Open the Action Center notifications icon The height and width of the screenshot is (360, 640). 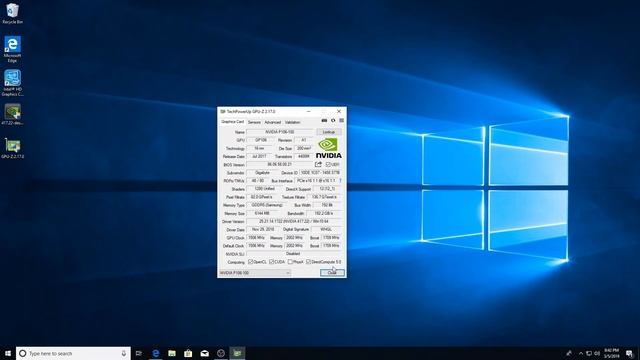[630, 353]
